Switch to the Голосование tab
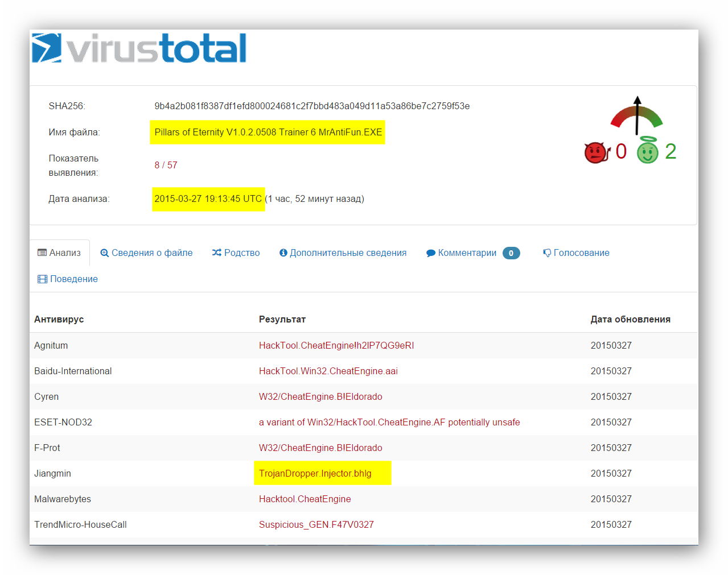The height and width of the screenshot is (575, 728). [x=576, y=253]
